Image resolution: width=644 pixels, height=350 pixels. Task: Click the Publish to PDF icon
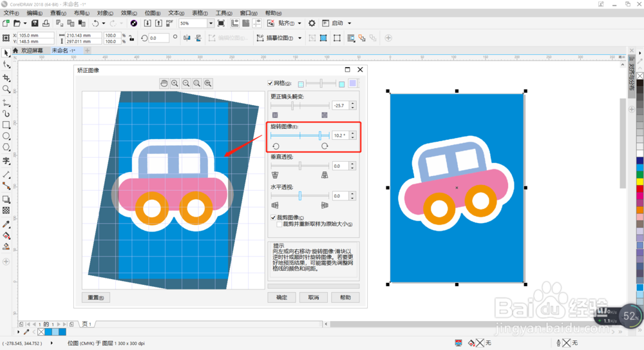169,23
